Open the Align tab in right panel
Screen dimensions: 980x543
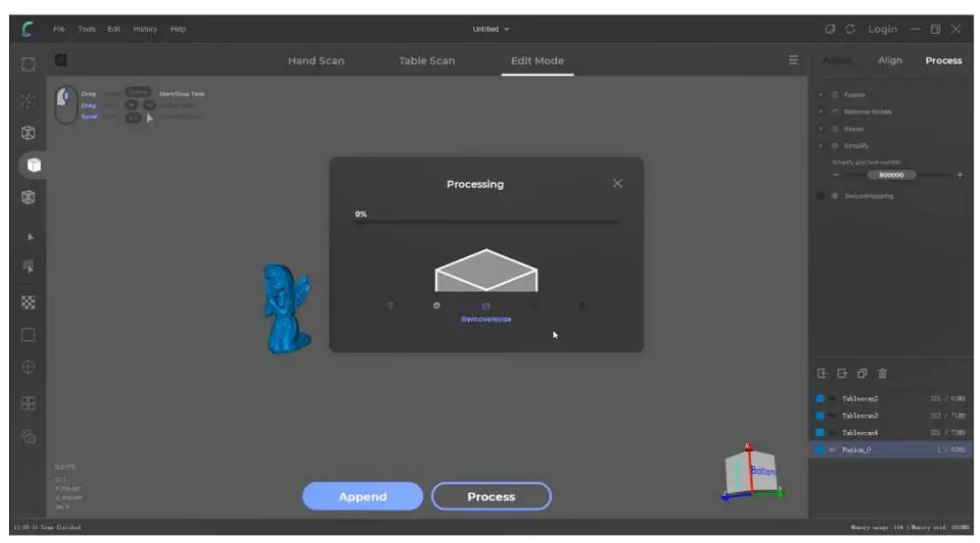pos(890,60)
